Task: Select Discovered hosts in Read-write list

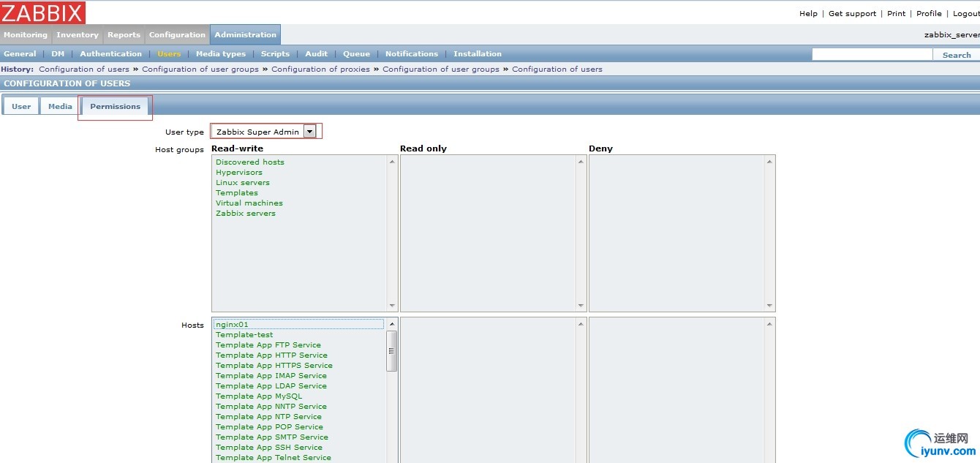Action: pyautogui.click(x=250, y=162)
